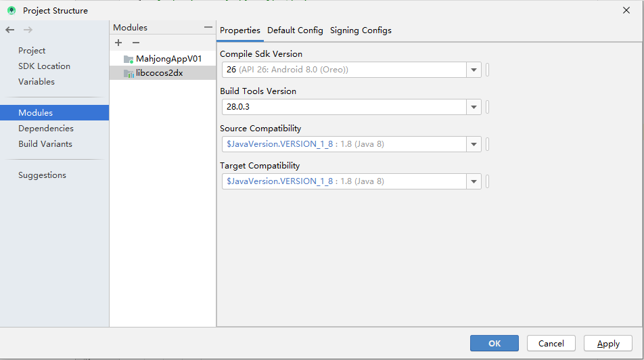
Task: Click the back navigation arrow
Action: click(9, 30)
